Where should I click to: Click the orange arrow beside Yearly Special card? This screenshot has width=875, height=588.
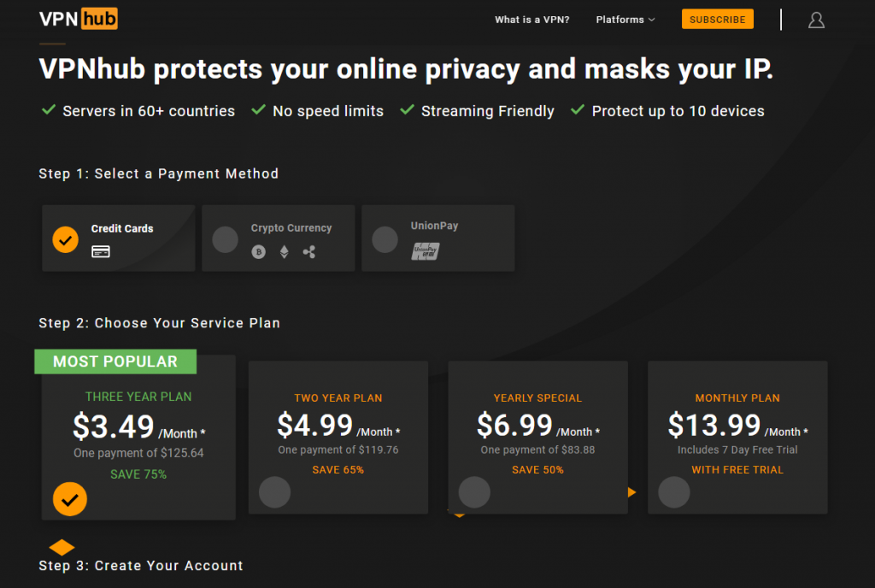[631, 492]
